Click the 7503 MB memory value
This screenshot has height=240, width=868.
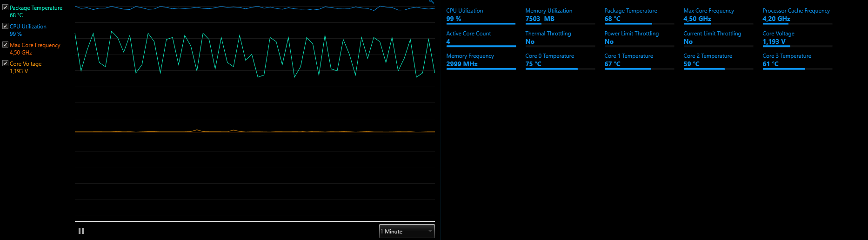coord(540,19)
